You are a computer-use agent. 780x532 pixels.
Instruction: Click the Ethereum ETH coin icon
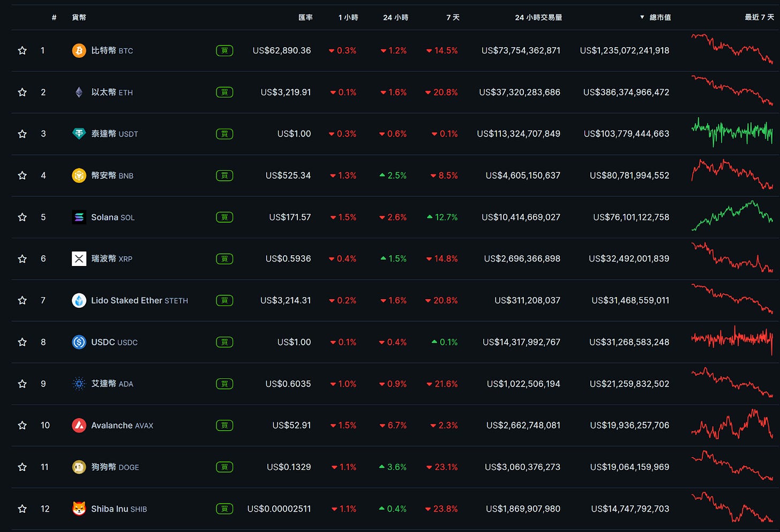(79, 92)
